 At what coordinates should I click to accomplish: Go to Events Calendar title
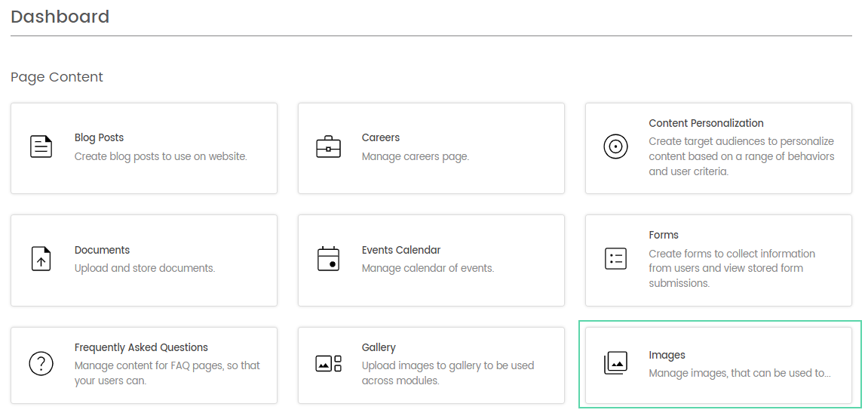[x=401, y=250]
